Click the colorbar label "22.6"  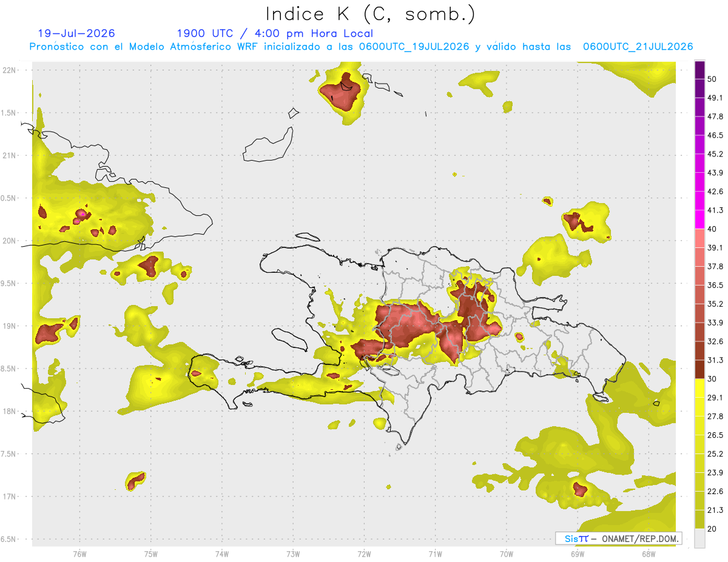click(715, 492)
